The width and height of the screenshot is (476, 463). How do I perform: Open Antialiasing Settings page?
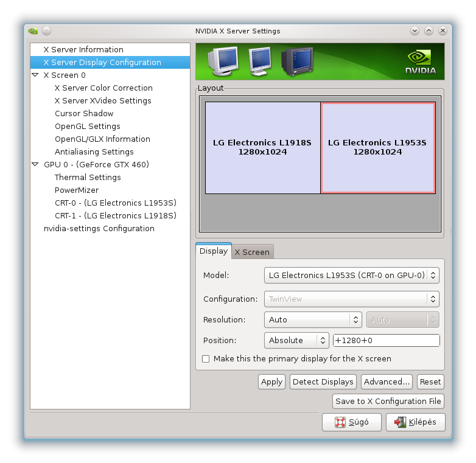(x=94, y=151)
